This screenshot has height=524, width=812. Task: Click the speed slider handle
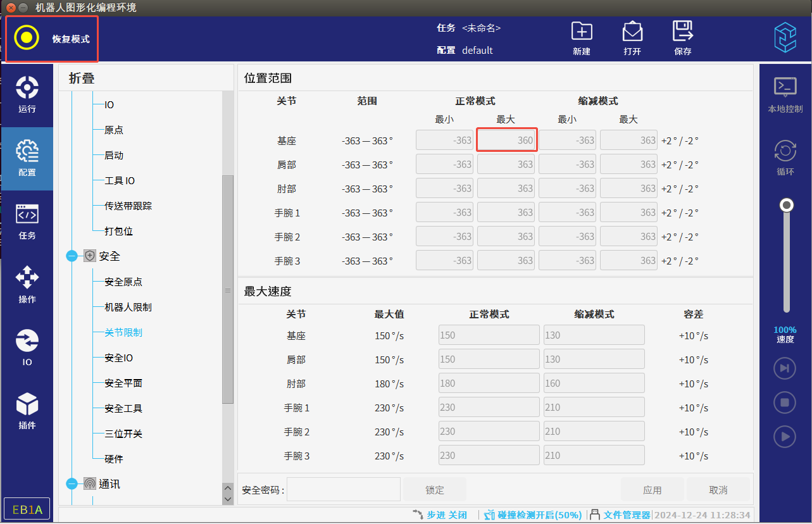click(787, 205)
